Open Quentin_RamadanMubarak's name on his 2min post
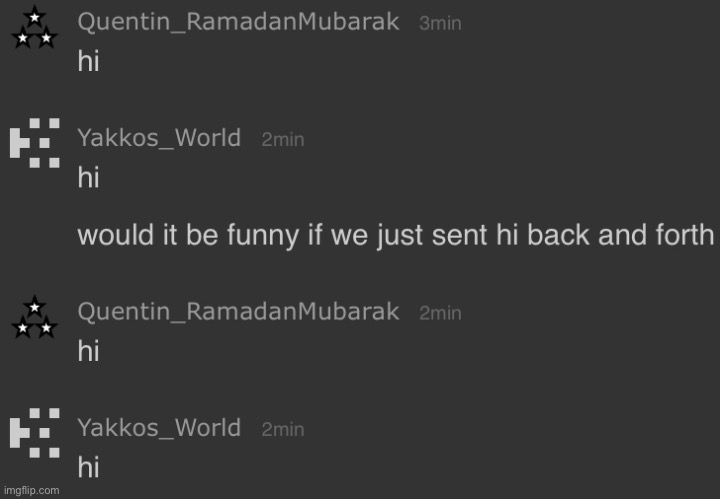 coord(238,312)
